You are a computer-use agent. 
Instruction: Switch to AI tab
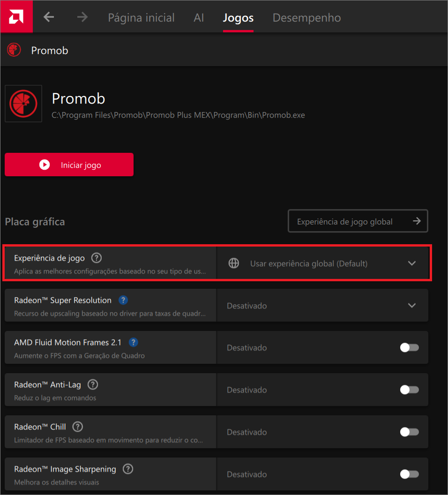click(199, 18)
